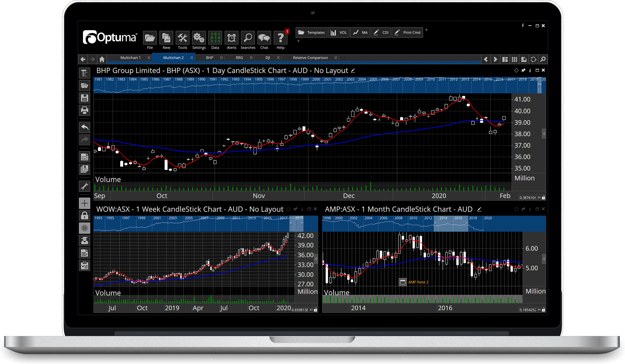Toggle the grid lines button in sidebar
The height and width of the screenshot is (364, 625).
(x=85, y=228)
